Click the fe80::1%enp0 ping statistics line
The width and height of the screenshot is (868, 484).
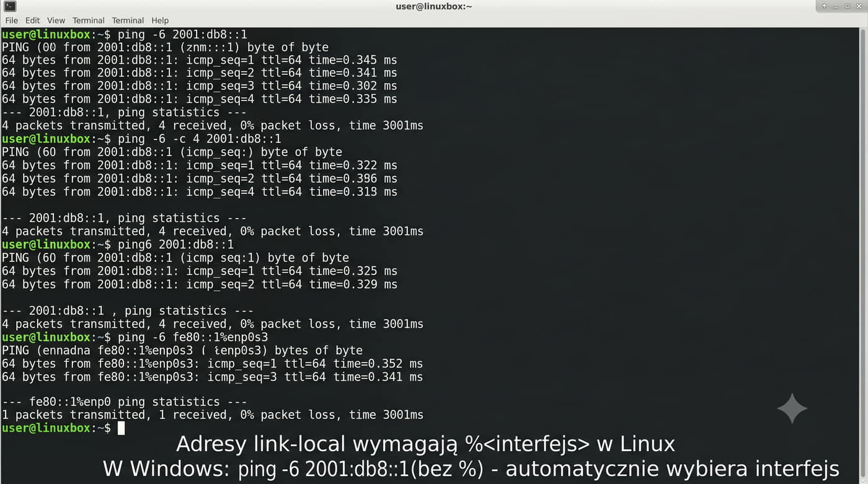[x=124, y=402]
